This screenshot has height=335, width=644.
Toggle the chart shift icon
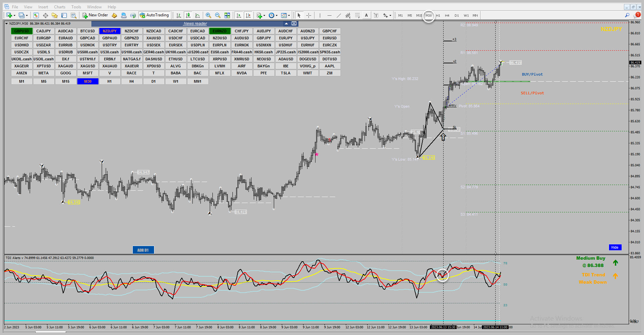tap(248, 15)
